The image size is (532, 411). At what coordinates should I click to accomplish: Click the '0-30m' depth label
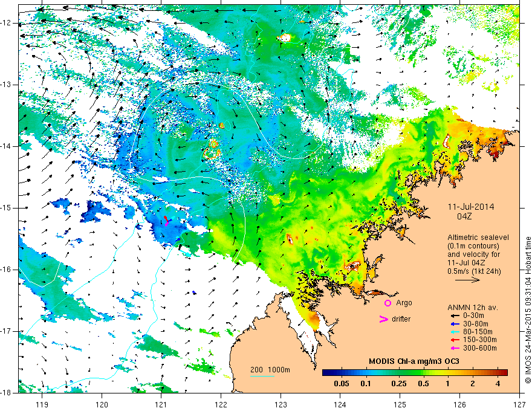[473, 316]
